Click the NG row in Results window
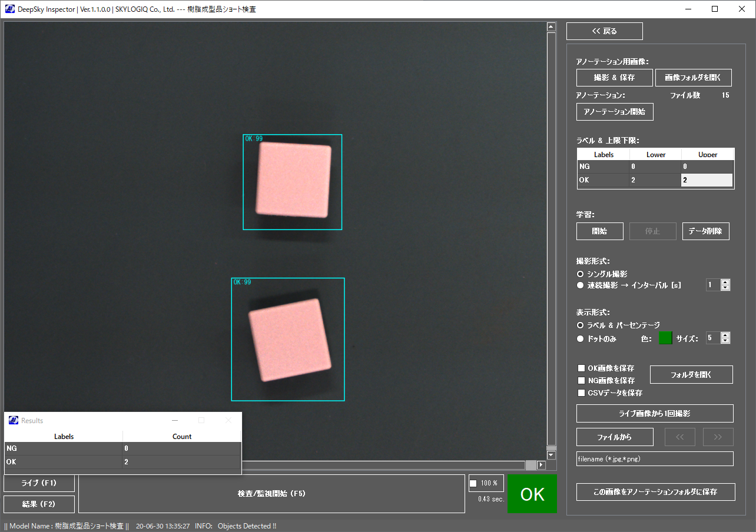Image resolution: width=756 pixels, height=532 pixels. [x=123, y=449]
